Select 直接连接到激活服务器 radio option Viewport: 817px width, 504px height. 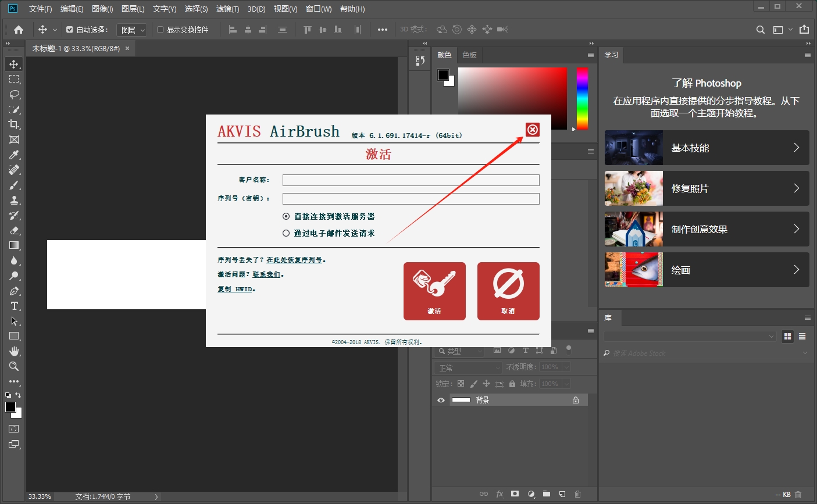click(286, 216)
